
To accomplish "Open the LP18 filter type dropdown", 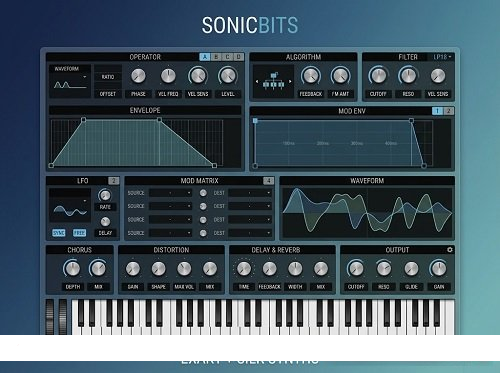I will point(442,57).
